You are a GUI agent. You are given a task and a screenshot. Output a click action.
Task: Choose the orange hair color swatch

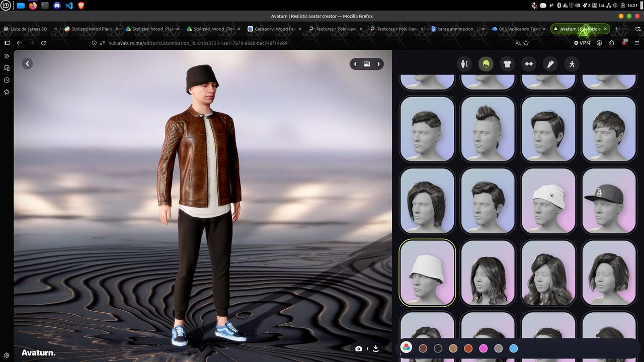468,348
